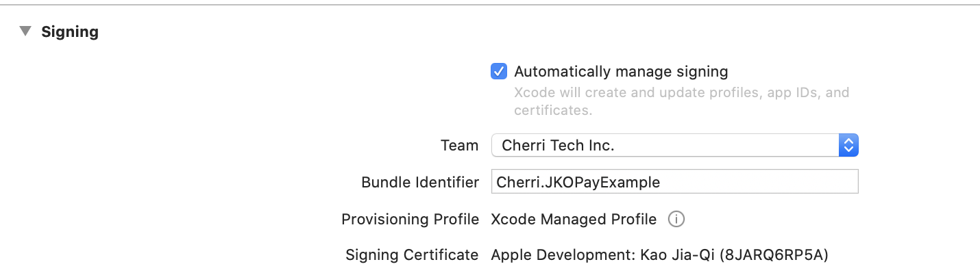Image resolution: width=980 pixels, height=275 pixels.
Task: Open the Team dropdown showing Cherri Tech Inc.
Action: [x=675, y=145]
